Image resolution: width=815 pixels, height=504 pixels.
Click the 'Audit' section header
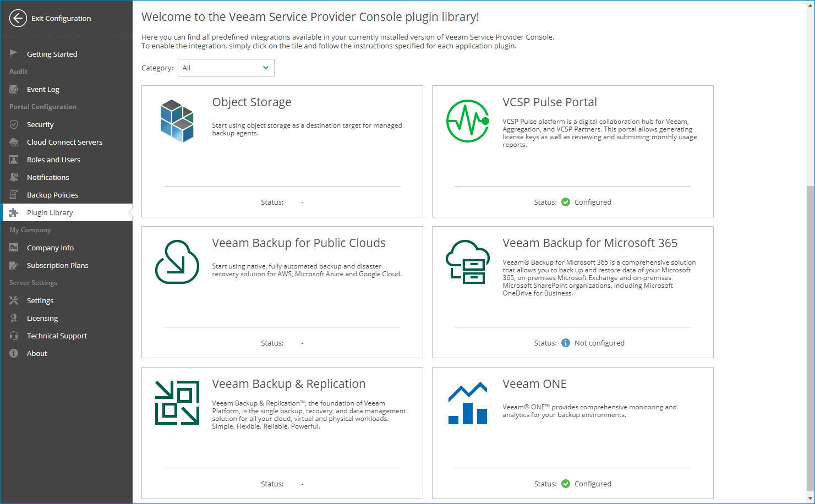click(18, 72)
